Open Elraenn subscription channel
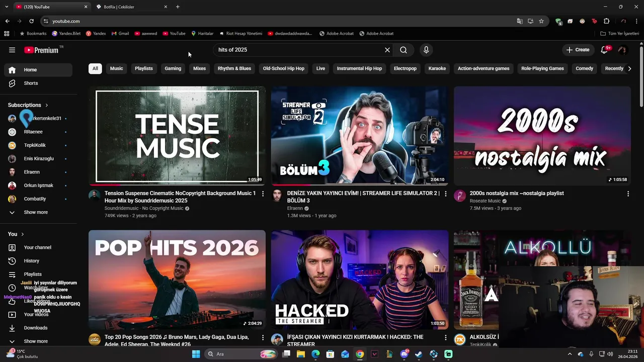The height and width of the screenshot is (362, 644). [x=38, y=172]
